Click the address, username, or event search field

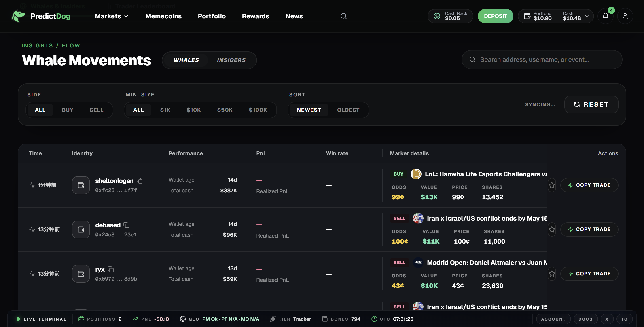(x=542, y=60)
